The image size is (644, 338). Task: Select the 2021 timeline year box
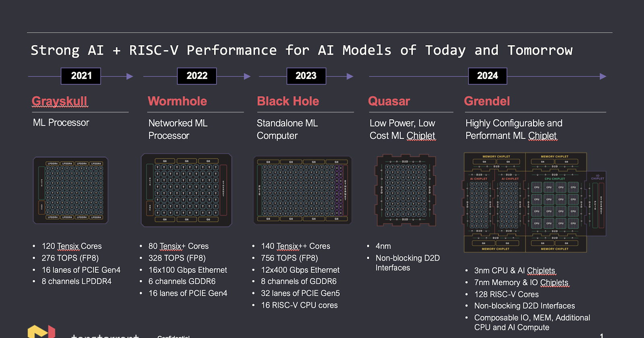pyautogui.click(x=81, y=76)
